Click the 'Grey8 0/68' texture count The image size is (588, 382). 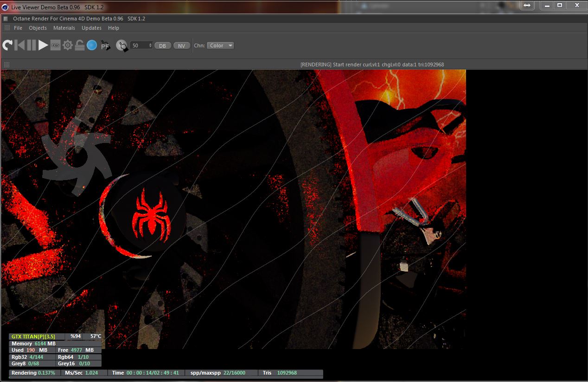click(26, 363)
